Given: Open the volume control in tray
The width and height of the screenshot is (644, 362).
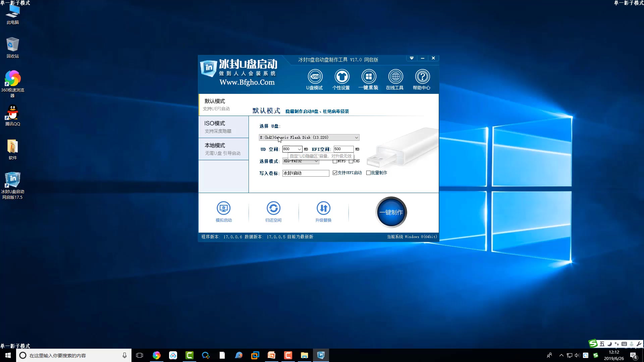Looking at the screenshot, I should click(577, 355).
